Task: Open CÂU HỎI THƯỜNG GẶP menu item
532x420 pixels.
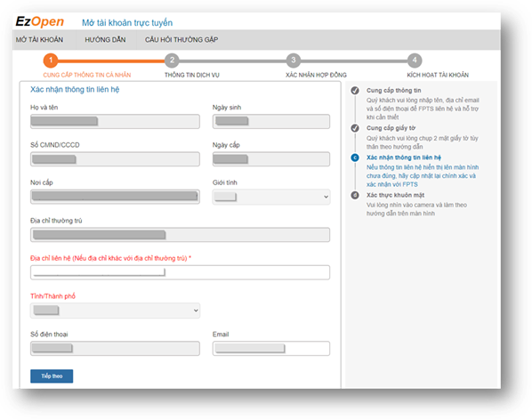Action: (x=181, y=40)
